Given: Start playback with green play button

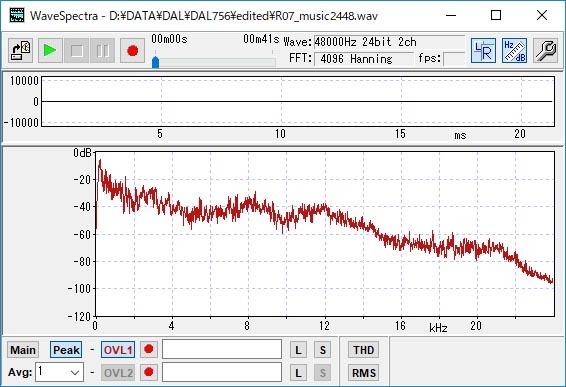Looking at the screenshot, I should 50,51.
